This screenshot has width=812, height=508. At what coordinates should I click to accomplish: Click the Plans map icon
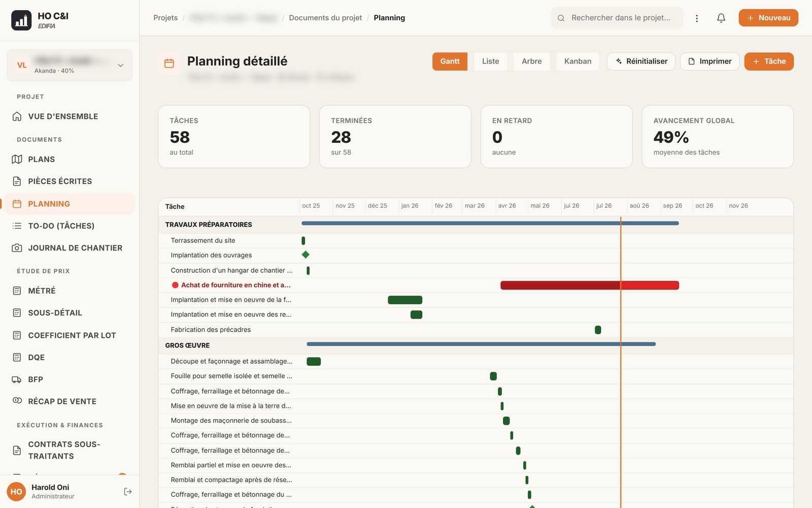[x=17, y=159]
